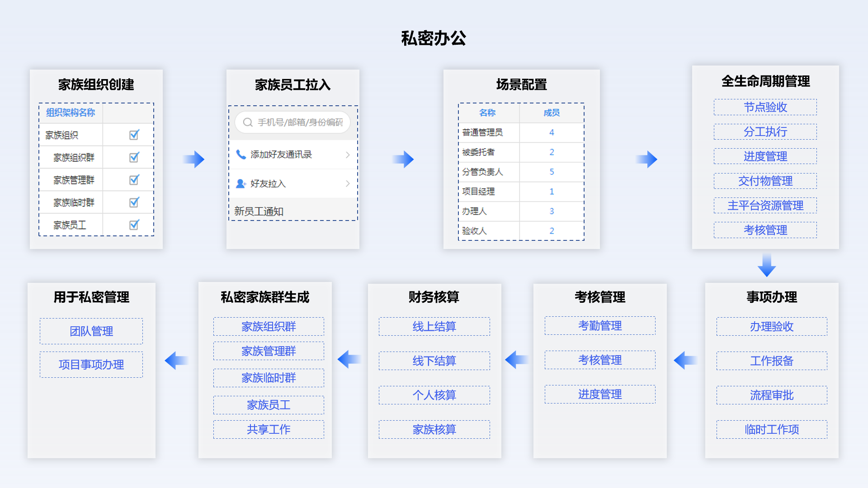Toggle the 家族组织 checkbox
Viewport: 868px width, 488px height.
click(x=134, y=135)
